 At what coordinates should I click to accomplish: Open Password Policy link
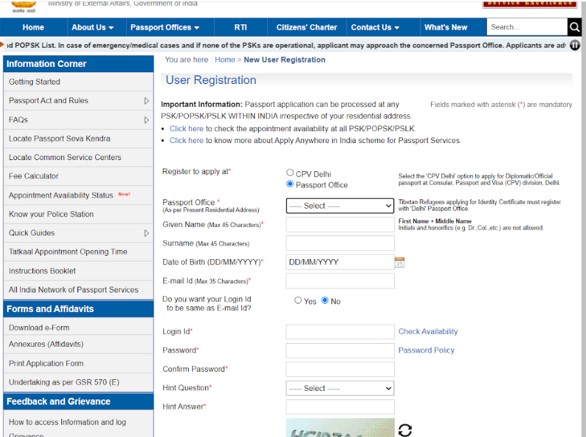(426, 350)
